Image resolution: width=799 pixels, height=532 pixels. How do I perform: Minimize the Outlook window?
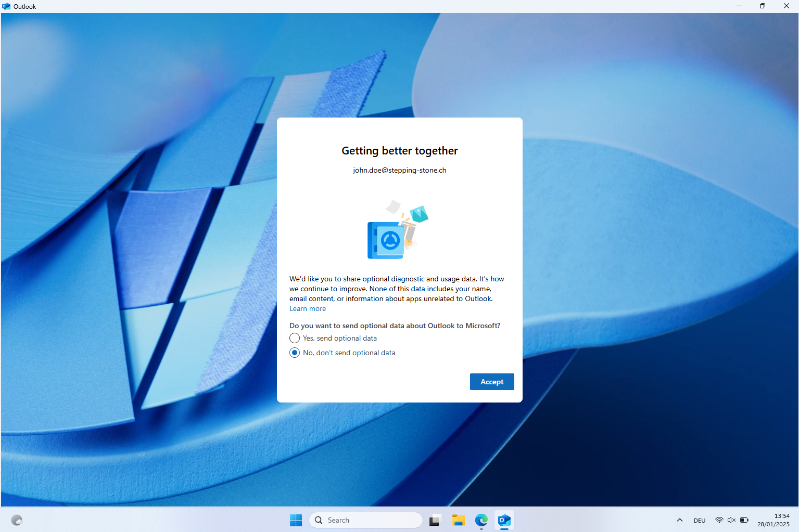point(739,6)
